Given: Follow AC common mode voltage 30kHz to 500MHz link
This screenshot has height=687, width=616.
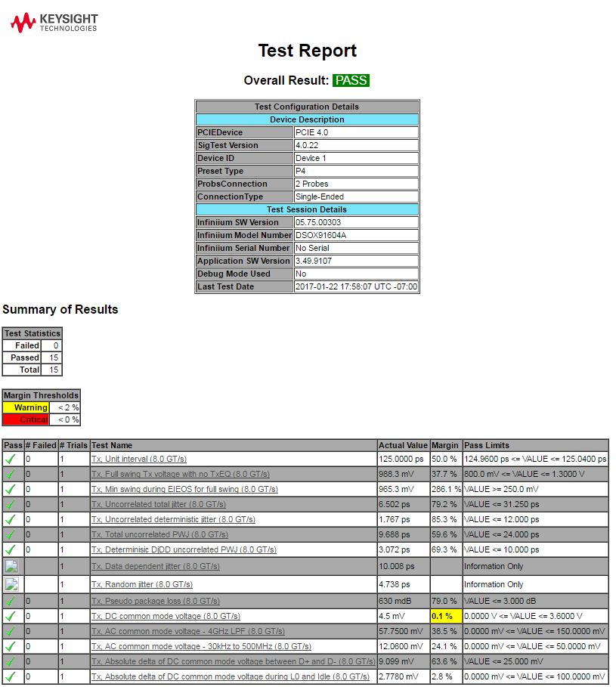Looking at the screenshot, I should 201,646.
